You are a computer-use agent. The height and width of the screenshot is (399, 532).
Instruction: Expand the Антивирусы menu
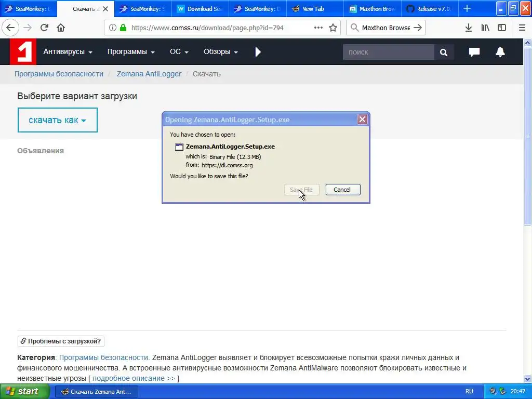coord(68,52)
